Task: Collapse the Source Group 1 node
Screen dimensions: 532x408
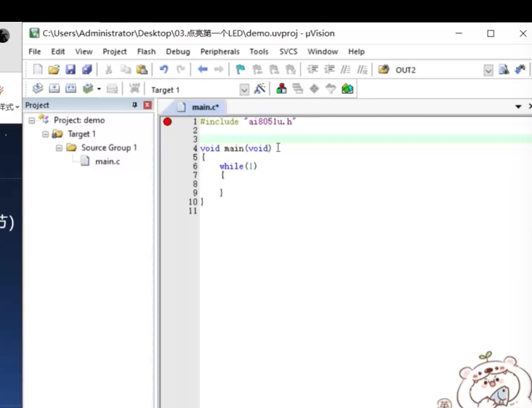Action: (x=59, y=148)
